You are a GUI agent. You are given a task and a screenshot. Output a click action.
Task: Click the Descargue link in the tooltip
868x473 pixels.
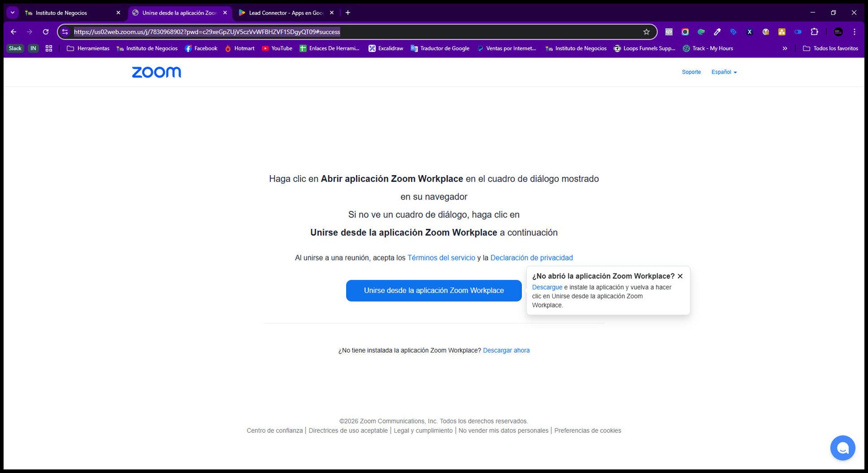pyautogui.click(x=547, y=287)
